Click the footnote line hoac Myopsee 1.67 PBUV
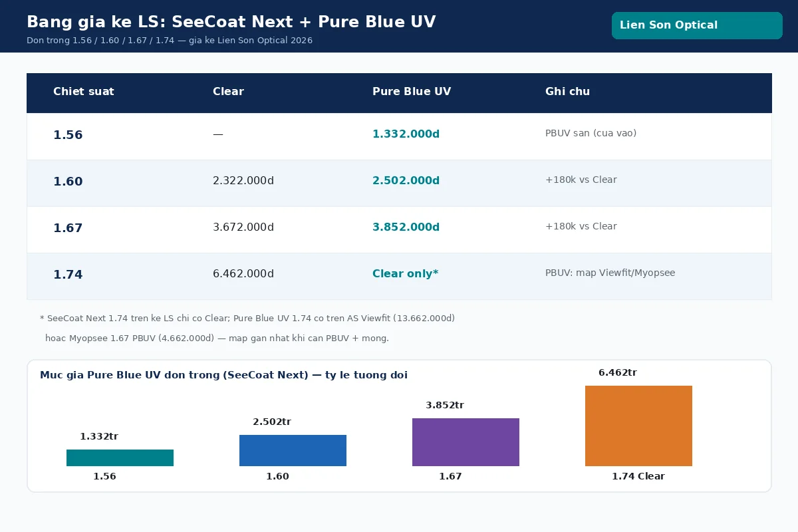The width and height of the screenshot is (798, 532). [x=217, y=338]
